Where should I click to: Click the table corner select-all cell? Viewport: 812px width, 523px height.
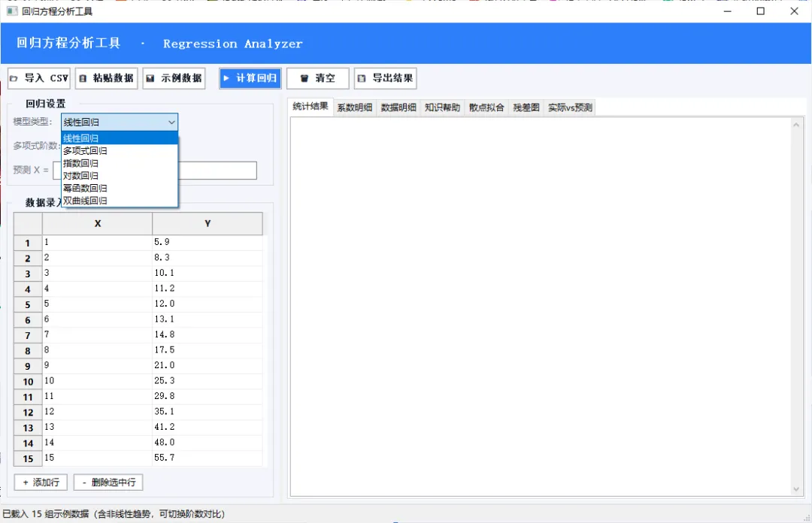(28, 224)
